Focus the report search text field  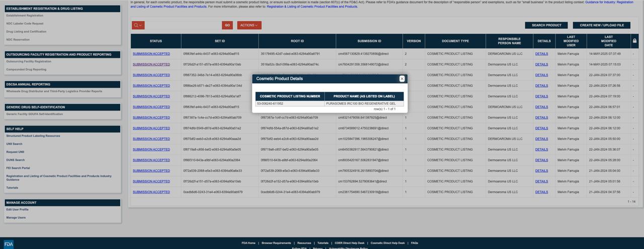point(183,25)
